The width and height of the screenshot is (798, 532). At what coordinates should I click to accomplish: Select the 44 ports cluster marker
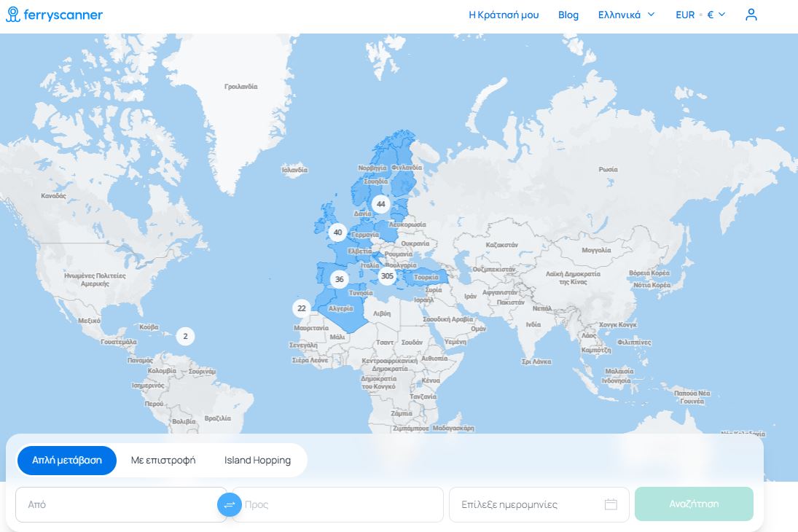(x=380, y=204)
